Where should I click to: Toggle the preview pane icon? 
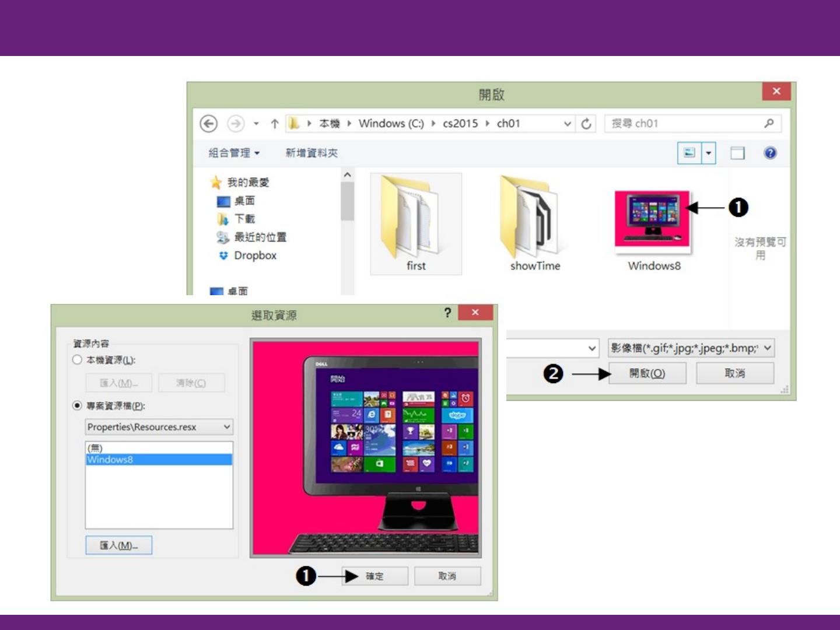pos(737,153)
